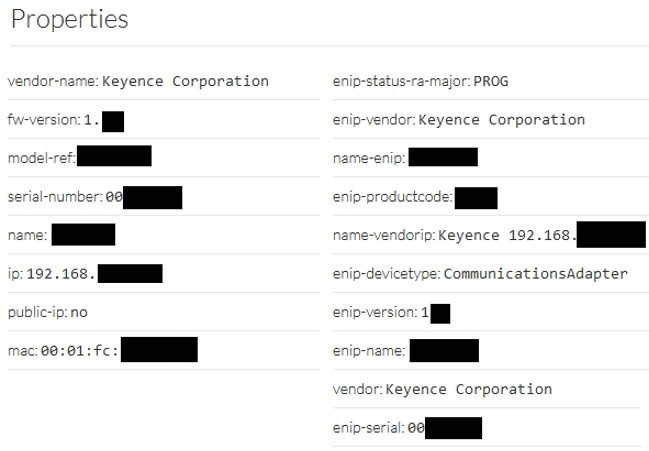
Task: Click the redacted model-ref value
Action: click(x=113, y=157)
